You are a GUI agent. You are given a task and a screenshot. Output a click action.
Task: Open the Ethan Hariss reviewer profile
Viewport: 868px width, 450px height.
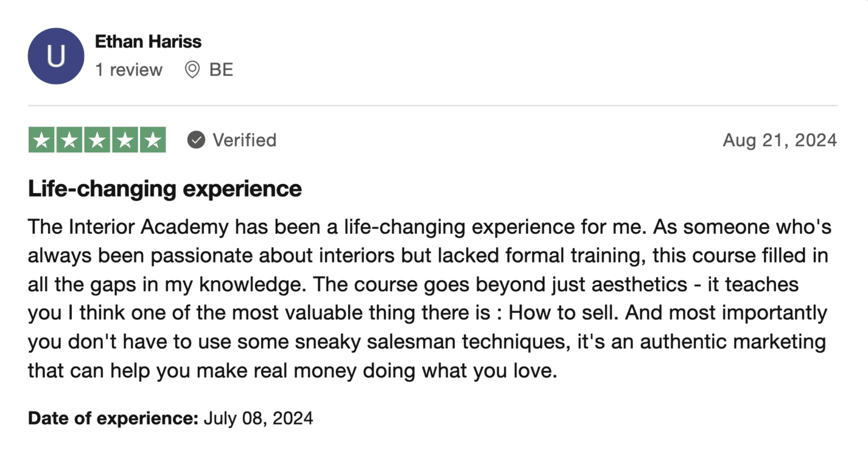tap(148, 41)
